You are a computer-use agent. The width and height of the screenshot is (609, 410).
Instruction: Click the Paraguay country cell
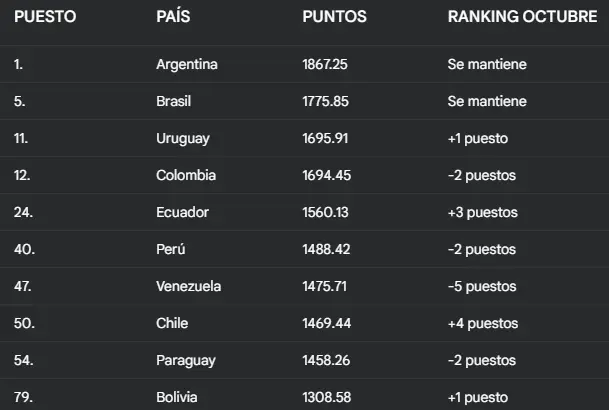(185, 361)
